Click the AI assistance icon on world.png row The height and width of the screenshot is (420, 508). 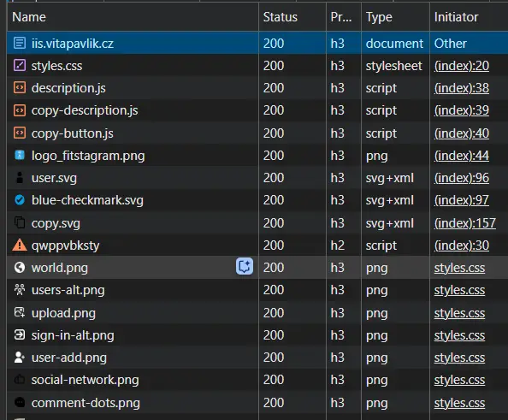(245, 267)
